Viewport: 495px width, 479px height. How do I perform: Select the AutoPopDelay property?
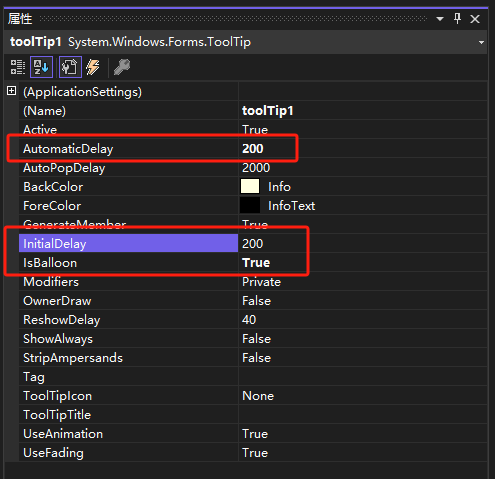point(129,168)
